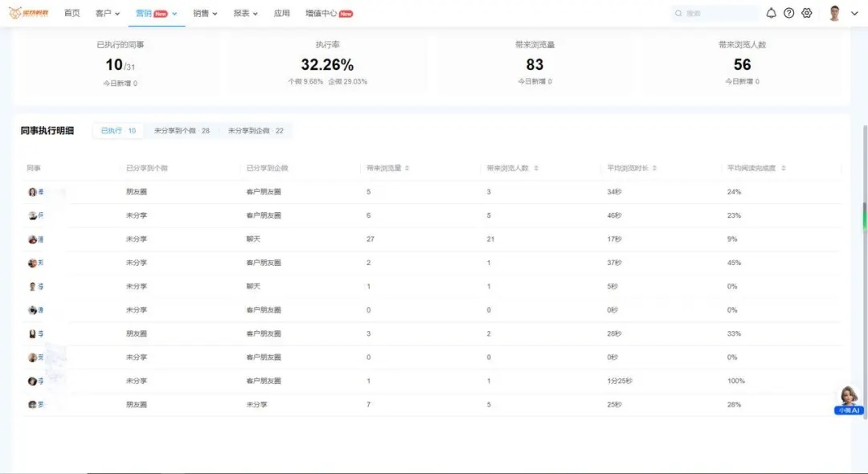Open the 小微 AI assistant
Viewport: 868px width, 474px height.
[849, 399]
